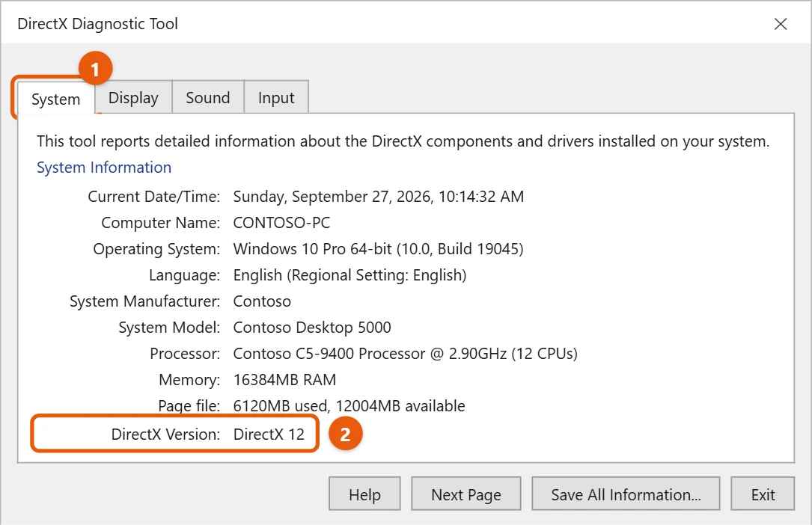Switch to the Input tab
The height and width of the screenshot is (525, 812).
coord(276,97)
